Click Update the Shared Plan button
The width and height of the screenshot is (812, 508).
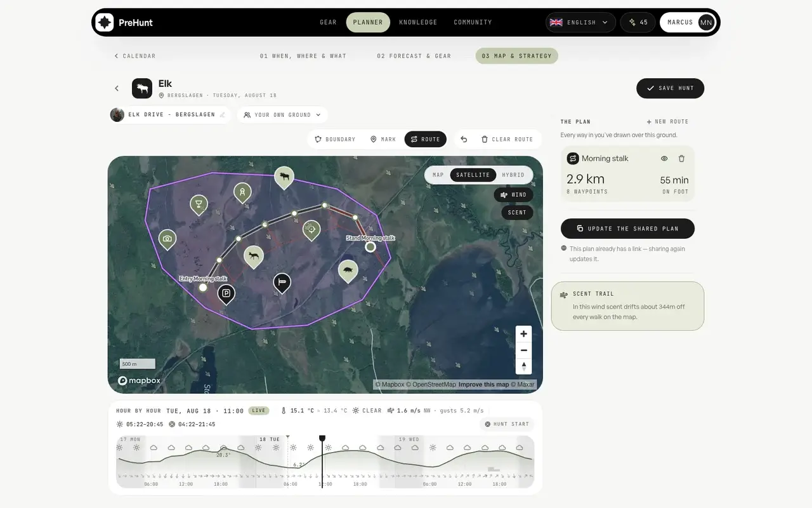tap(627, 229)
